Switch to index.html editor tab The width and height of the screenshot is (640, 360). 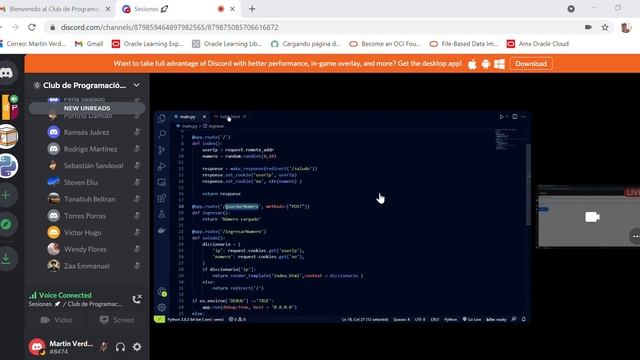point(229,117)
